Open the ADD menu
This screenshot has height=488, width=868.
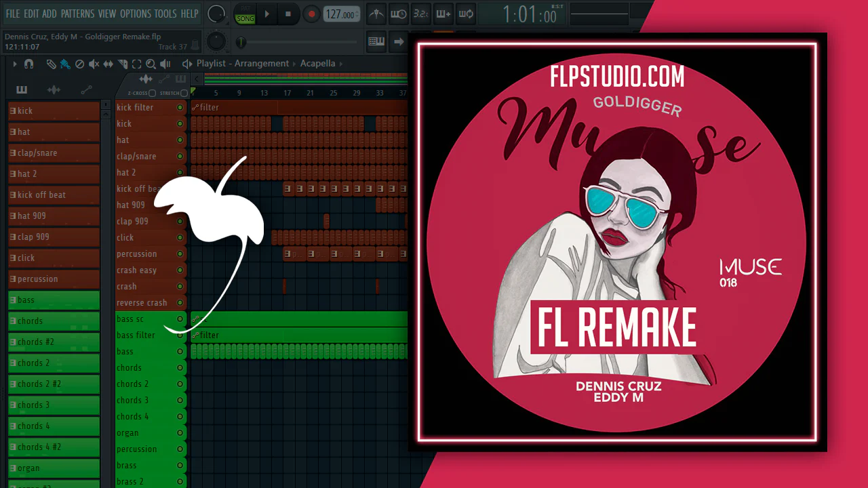(50, 14)
